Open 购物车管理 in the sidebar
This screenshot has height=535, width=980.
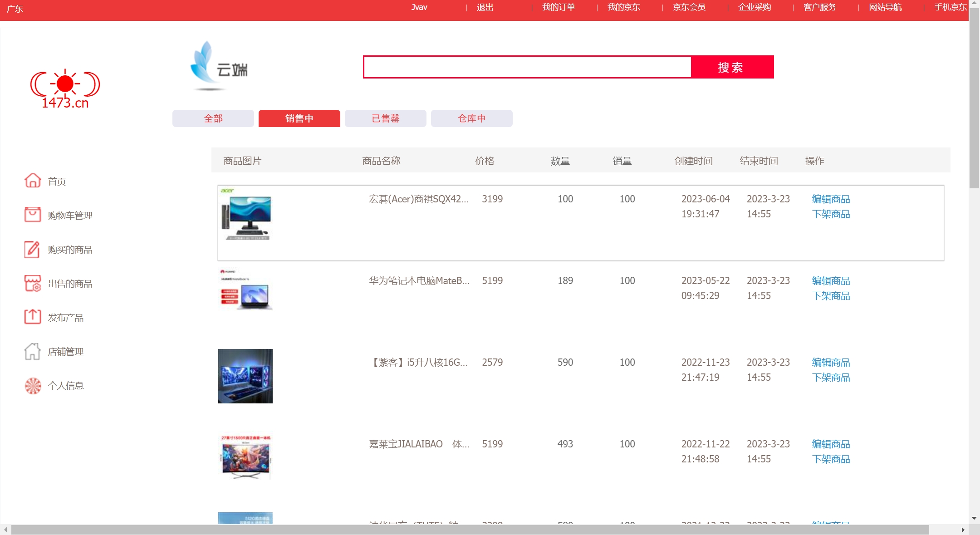(70, 216)
